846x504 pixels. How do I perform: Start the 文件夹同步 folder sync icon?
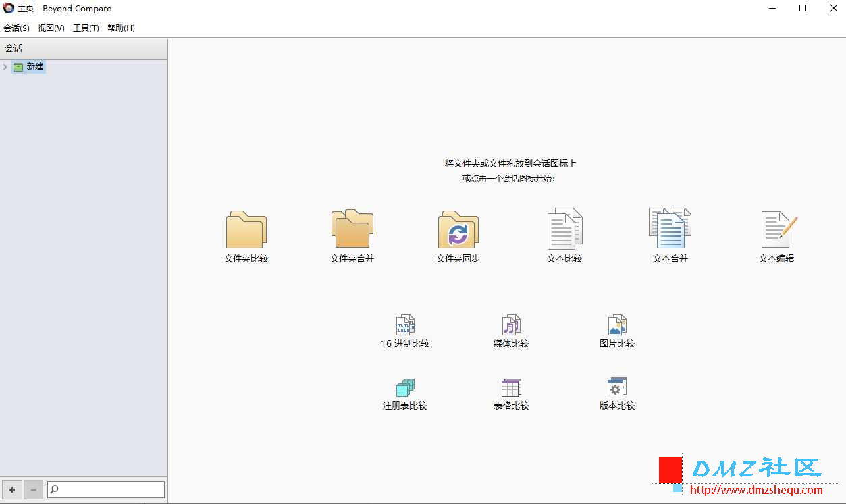(x=458, y=229)
